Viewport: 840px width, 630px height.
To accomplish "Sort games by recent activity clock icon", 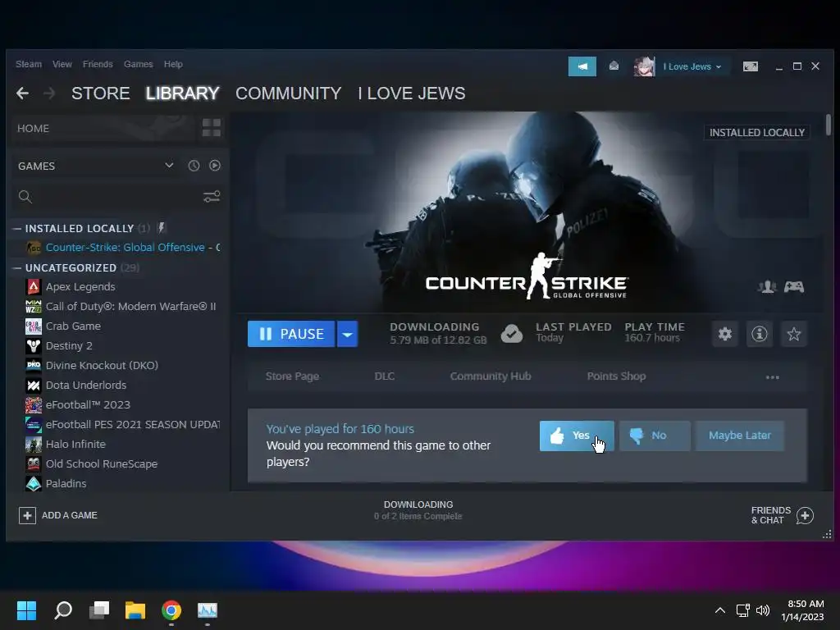I will (x=194, y=166).
